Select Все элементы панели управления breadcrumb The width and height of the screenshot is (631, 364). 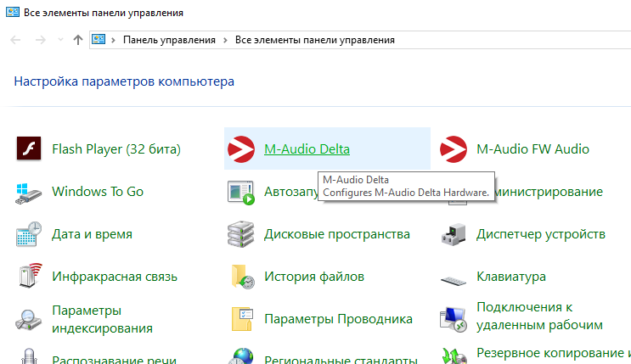pos(315,40)
